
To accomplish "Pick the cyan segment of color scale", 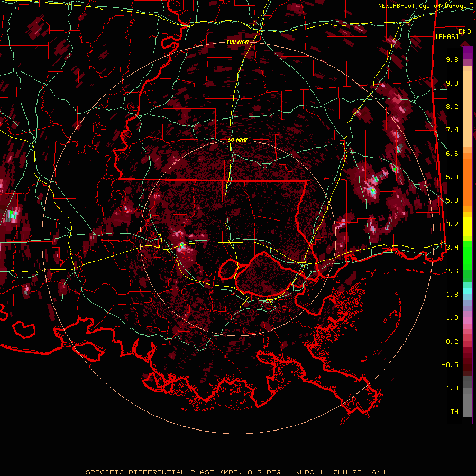I will (x=467, y=291).
